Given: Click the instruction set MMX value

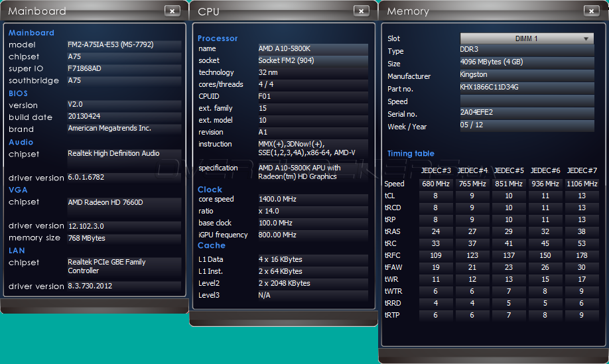Looking at the screenshot, I should pos(312,149).
